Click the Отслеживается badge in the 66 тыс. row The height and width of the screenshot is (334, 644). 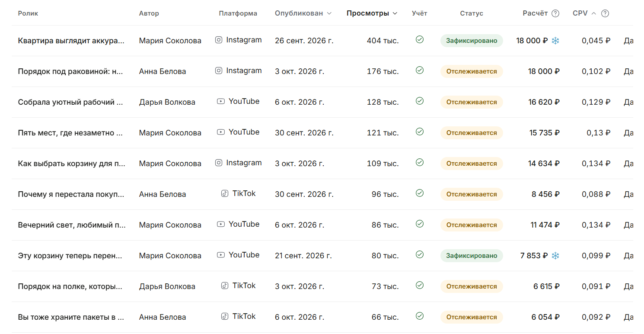point(472,317)
